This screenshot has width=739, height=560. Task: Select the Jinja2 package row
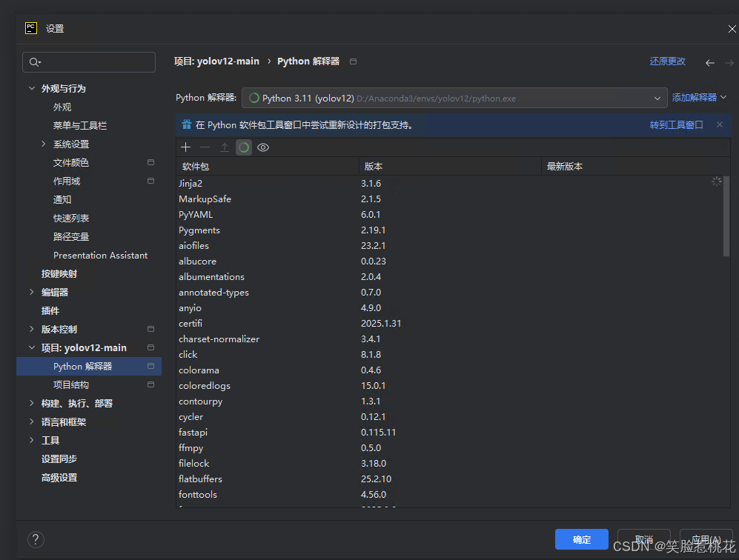tap(450, 183)
